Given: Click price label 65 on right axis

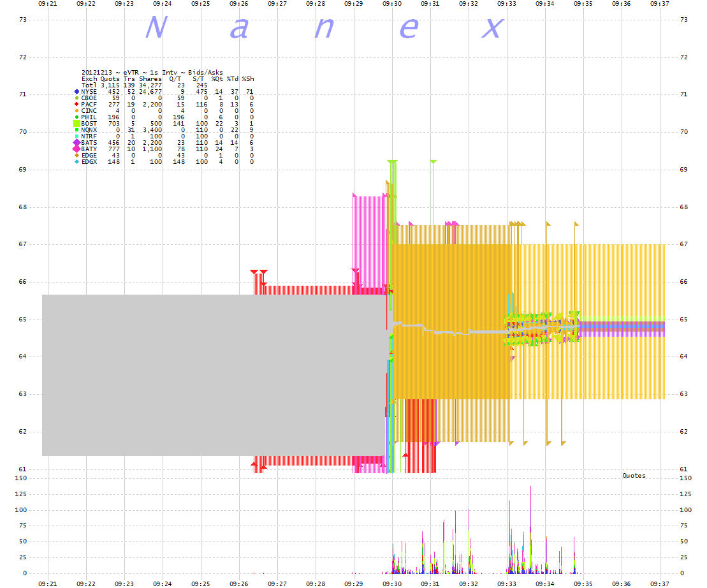Looking at the screenshot, I should [x=683, y=320].
